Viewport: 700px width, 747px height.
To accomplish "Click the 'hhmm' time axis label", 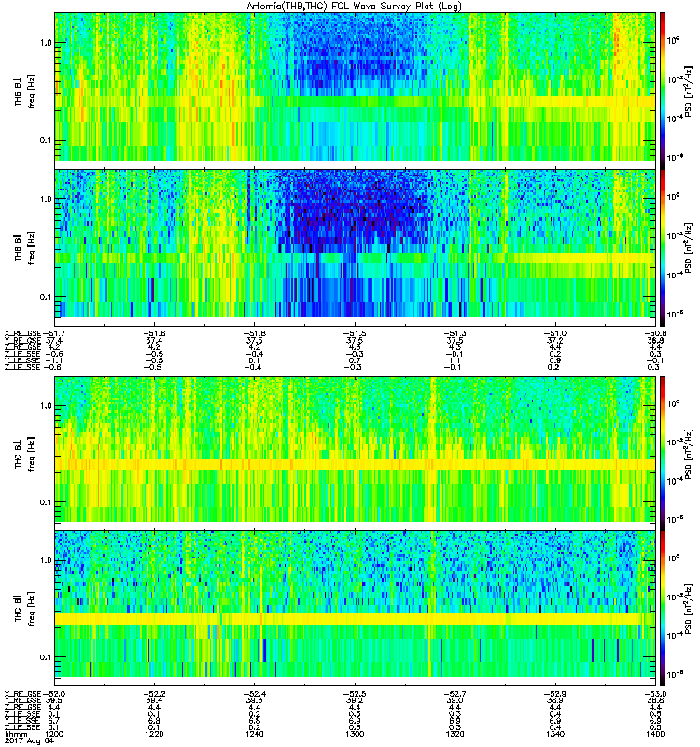I will coord(14,734).
